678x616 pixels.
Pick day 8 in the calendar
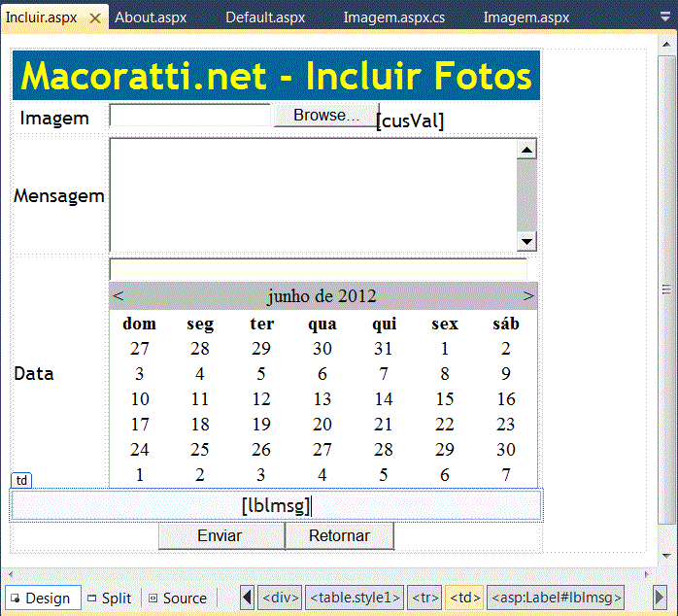tap(445, 374)
